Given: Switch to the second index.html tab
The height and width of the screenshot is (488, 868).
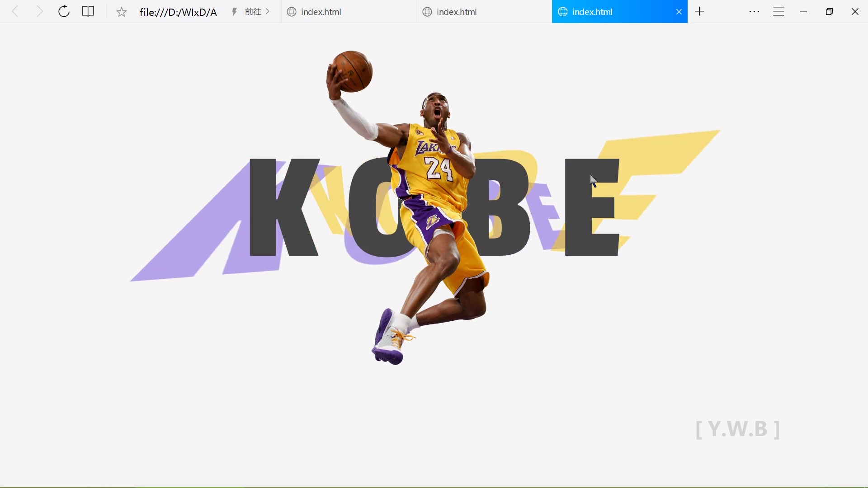Looking at the screenshot, I should click(x=484, y=12).
